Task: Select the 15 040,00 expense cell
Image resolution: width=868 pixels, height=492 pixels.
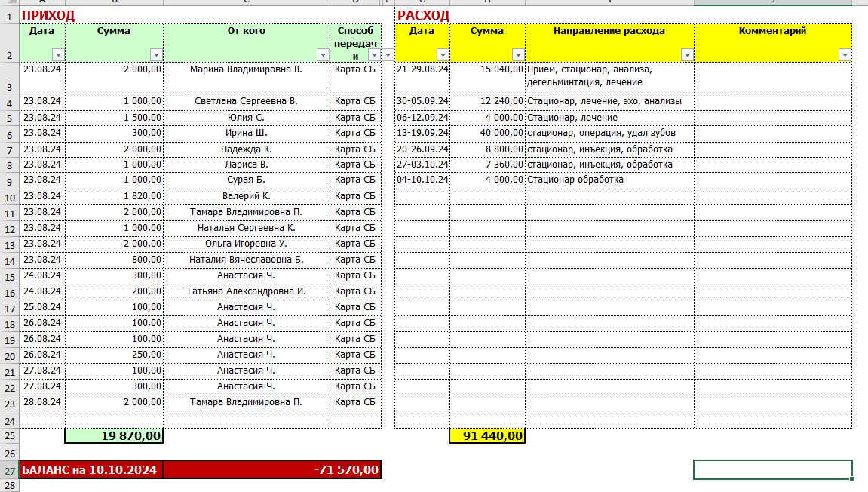Action: (487, 78)
